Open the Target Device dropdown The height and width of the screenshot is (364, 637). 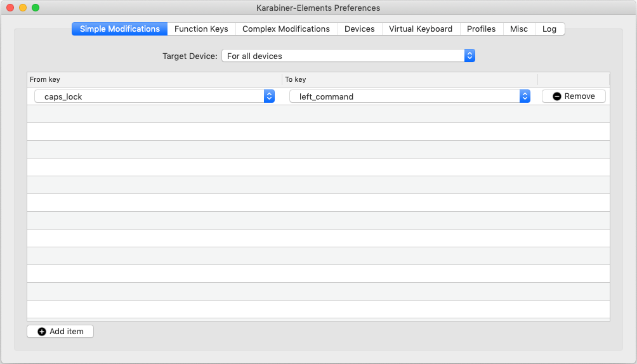point(348,56)
